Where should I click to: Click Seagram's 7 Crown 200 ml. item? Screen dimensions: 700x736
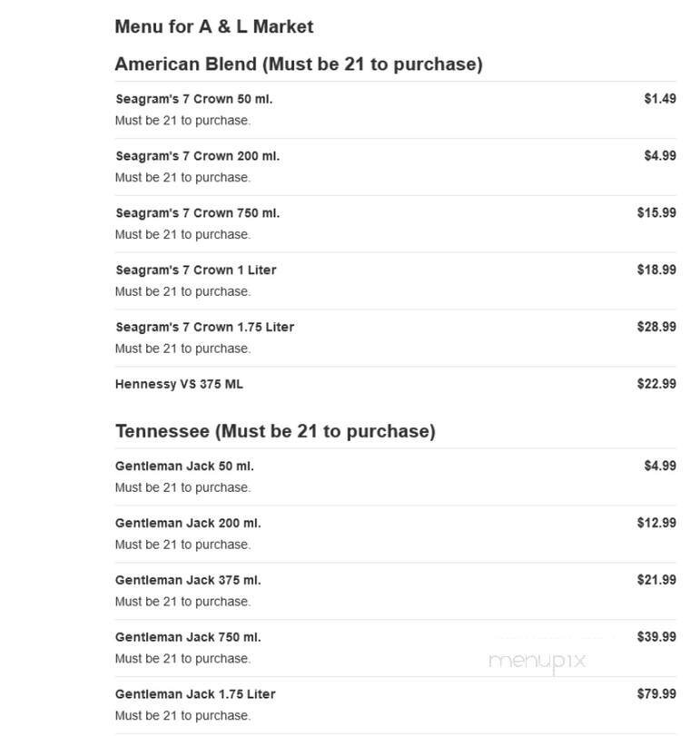point(197,156)
